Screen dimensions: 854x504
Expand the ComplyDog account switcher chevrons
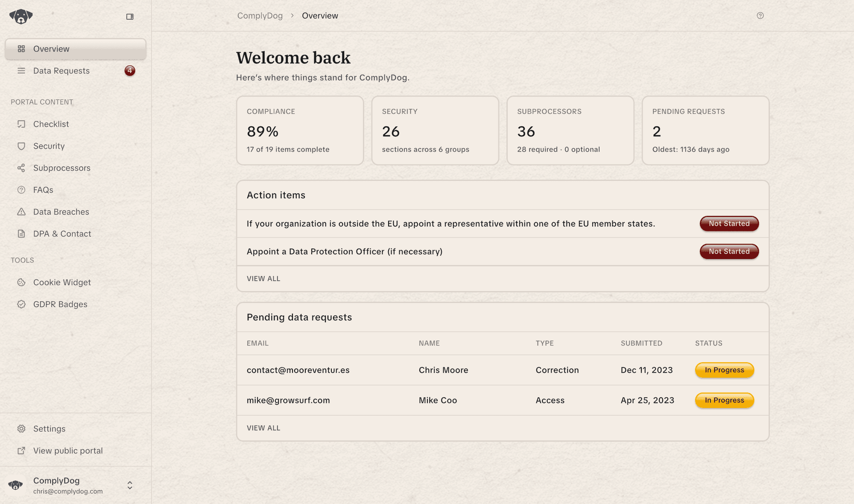pyautogui.click(x=130, y=486)
